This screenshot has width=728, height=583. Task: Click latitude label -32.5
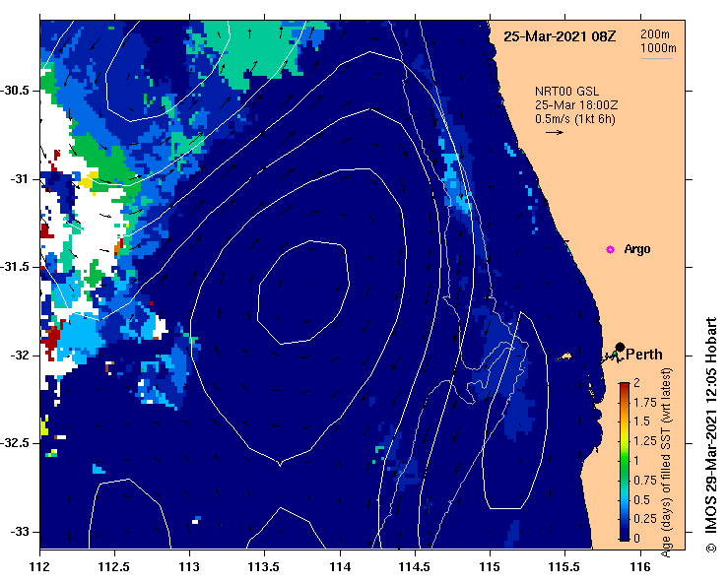15,443
